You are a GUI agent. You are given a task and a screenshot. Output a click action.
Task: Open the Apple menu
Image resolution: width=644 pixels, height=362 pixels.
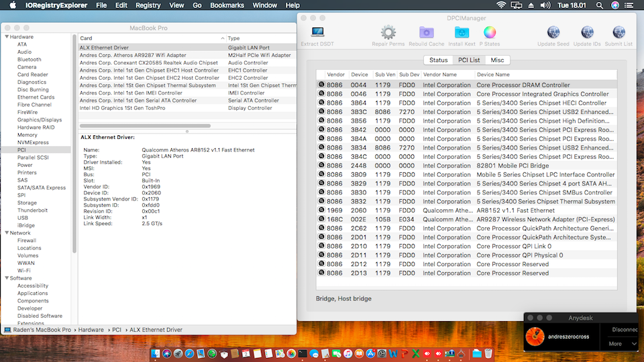(13, 5)
